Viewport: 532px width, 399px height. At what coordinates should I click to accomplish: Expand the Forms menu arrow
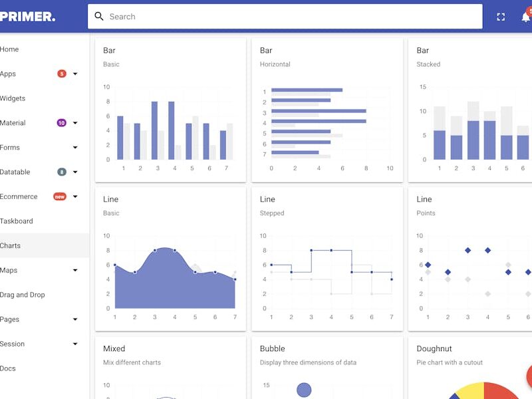click(75, 147)
